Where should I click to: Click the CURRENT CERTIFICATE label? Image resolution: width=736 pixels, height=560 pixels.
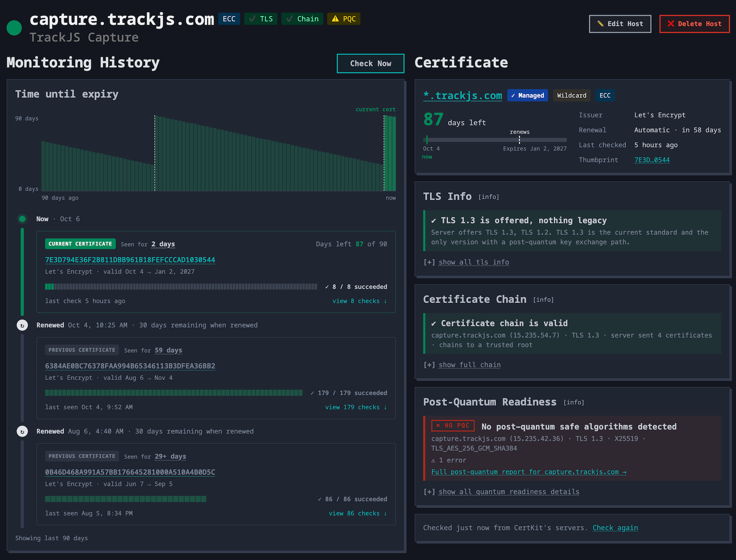point(80,244)
